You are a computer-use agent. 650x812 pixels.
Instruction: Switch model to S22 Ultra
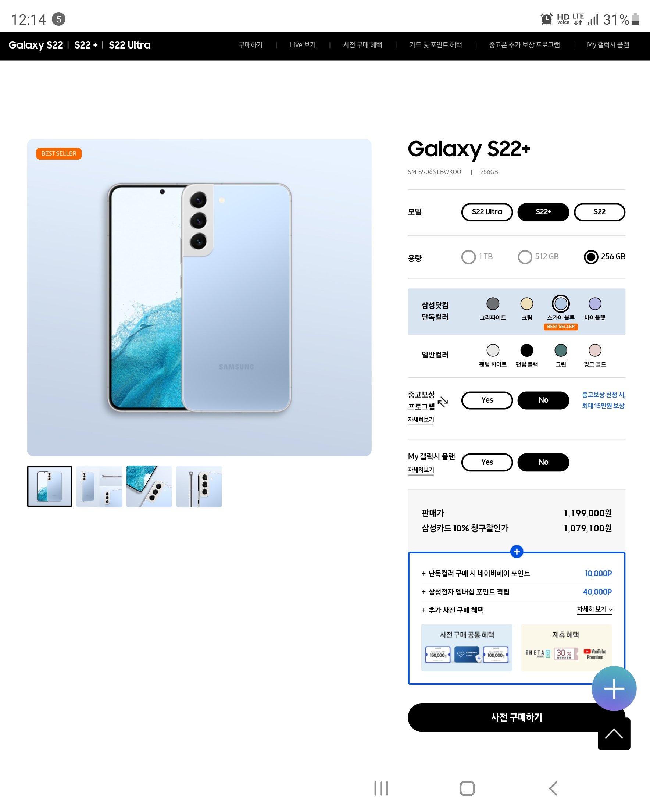tap(487, 212)
